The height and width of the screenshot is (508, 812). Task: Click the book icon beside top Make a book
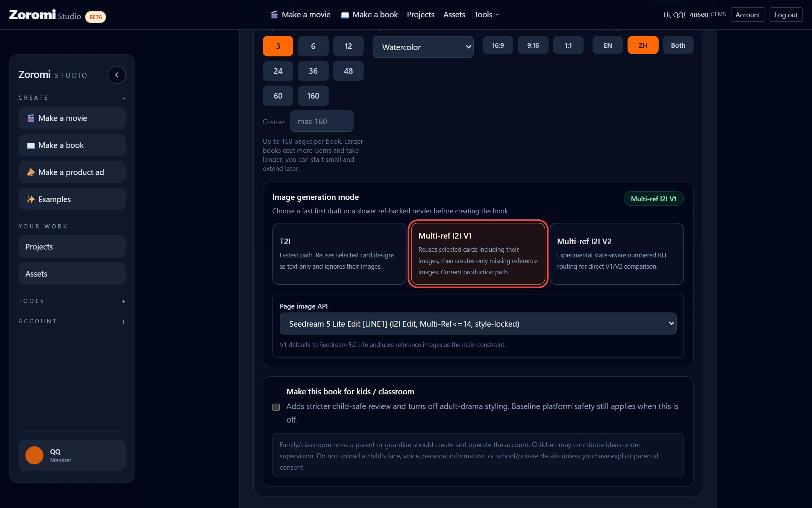click(345, 15)
